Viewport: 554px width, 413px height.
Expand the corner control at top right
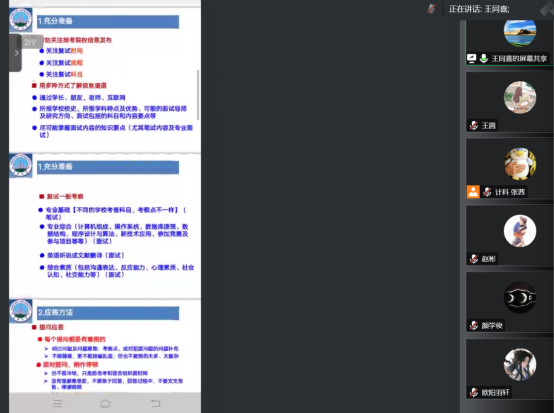pyautogui.click(x=547, y=8)
